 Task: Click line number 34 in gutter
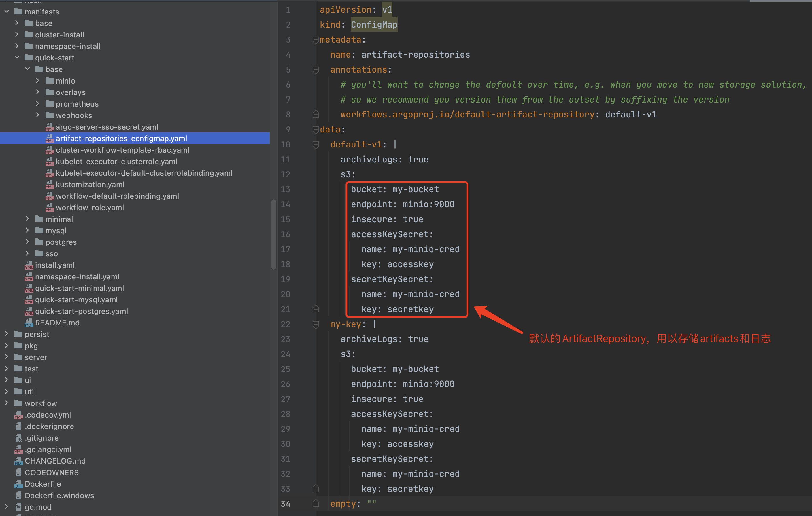point(285,504)
